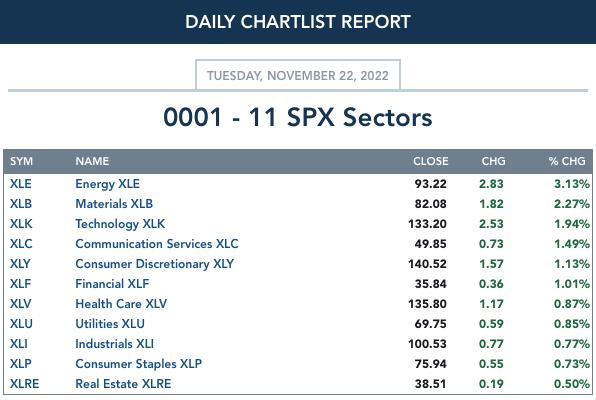The image size is (596, 400).
Task: Open Consumer Discretionary XLY link
Action: (x=154, y=264)
